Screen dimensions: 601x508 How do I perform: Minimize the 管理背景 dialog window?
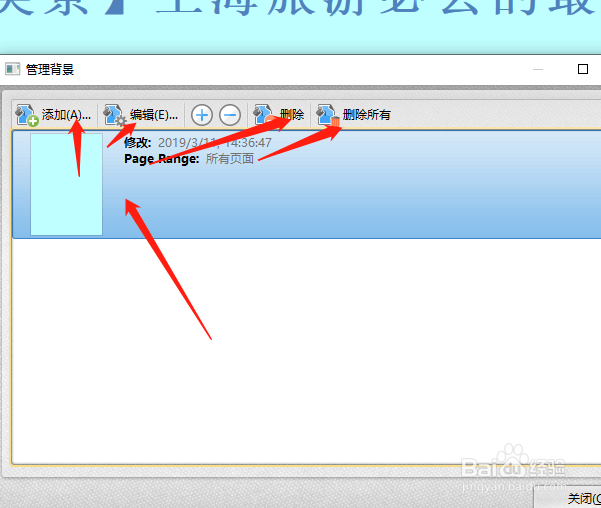coord(538,69)
